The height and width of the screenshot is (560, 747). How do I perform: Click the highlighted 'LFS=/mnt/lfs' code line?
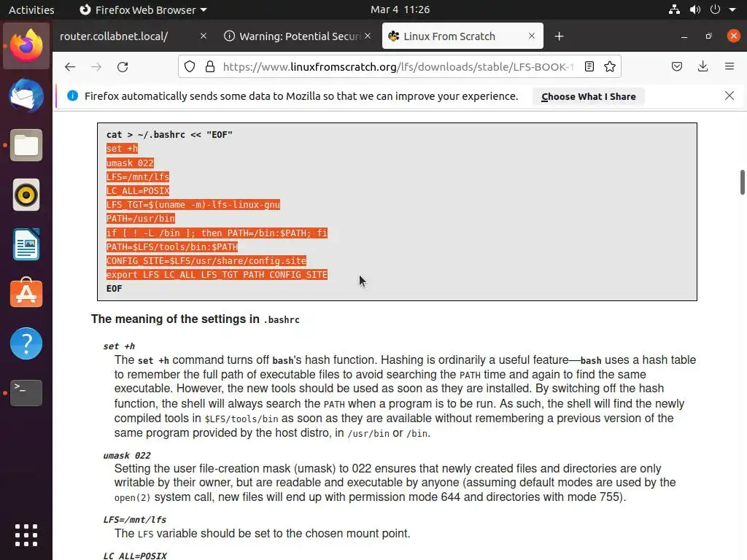coord(138,176)
